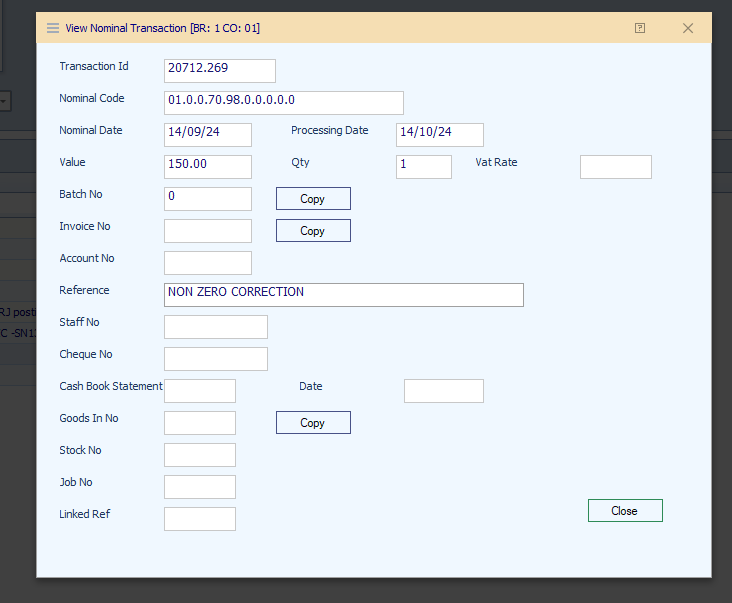This screenshot has width=732, height=603.
Task: Click the Vat Rate label
Action: [x=496, y=162]
